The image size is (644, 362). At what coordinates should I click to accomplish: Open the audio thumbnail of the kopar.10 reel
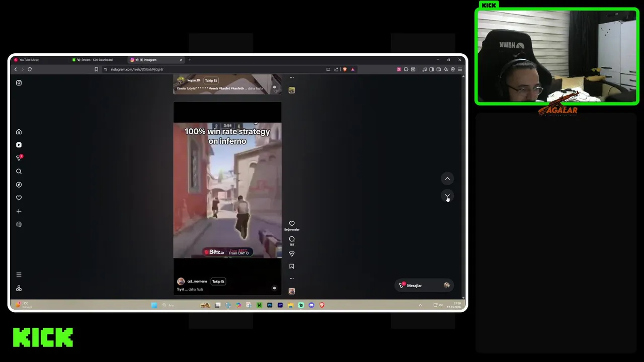[x=292, y=90]
